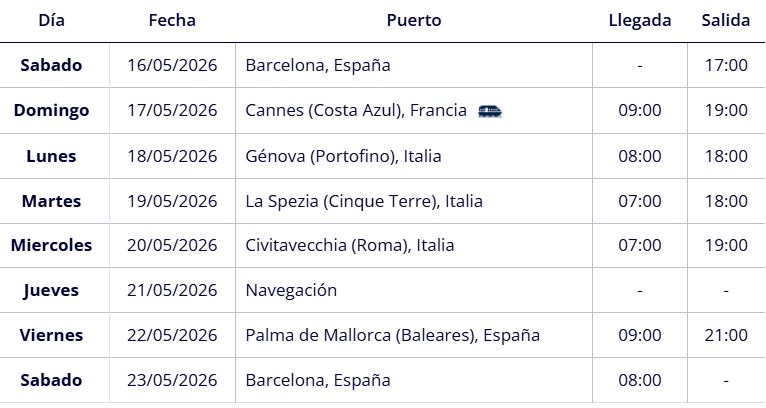
Task: Click Génova (Portofino), Italia port
Action: [343, 156]
